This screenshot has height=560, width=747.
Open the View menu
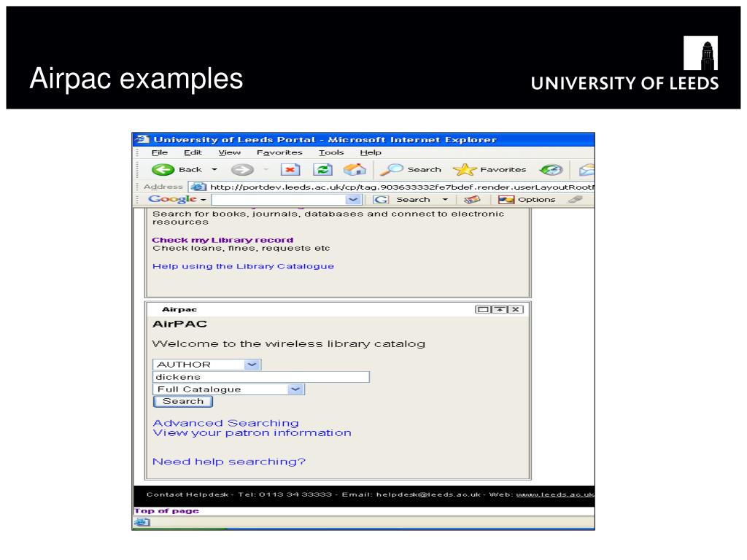click(x=230, y=152)
